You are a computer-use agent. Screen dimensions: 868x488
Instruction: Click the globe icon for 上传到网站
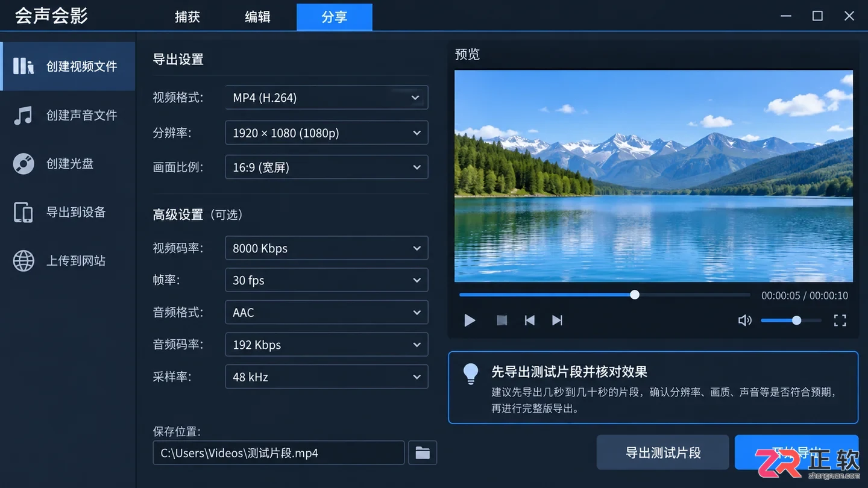point(24,261)
